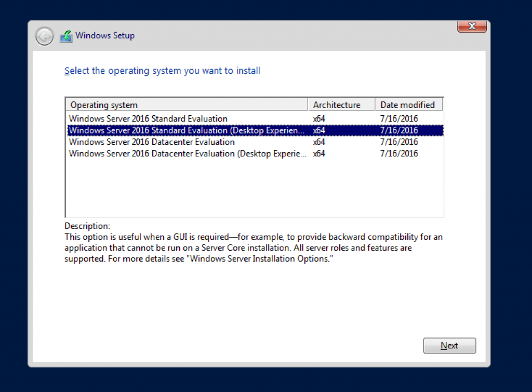The image size is (532, 392).
Task: Click the description paragraph about GUI requirement
Action: click(253, 248)
